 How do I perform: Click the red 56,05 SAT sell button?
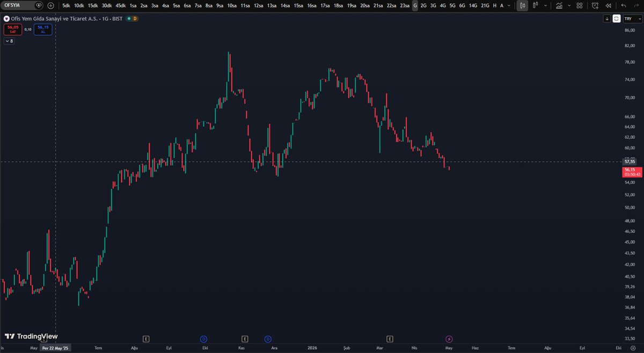13,29
